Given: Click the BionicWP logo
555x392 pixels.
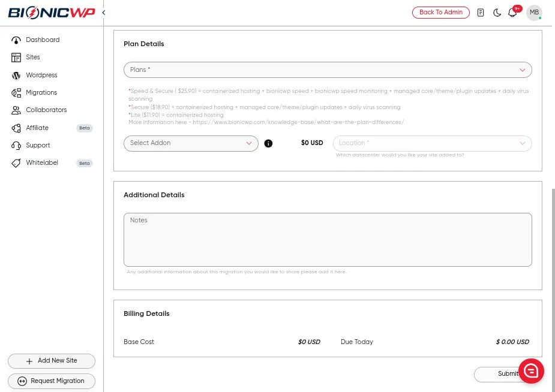Looking at the screenshot, I should click(x=52, y=13).
